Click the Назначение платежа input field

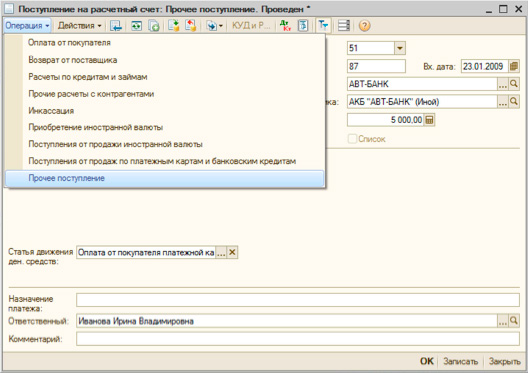[x=298, y=300]
